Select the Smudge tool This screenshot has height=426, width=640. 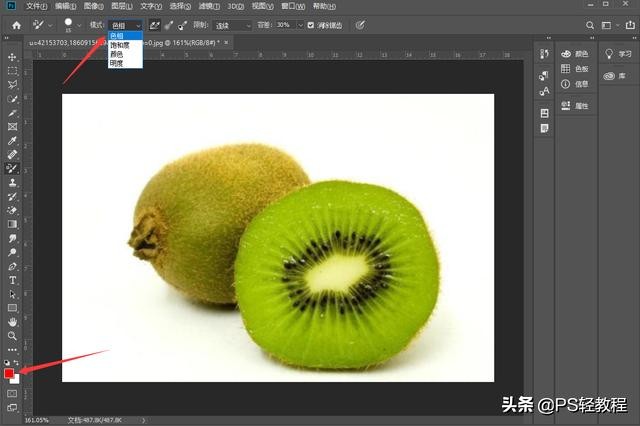pos(12,238)
